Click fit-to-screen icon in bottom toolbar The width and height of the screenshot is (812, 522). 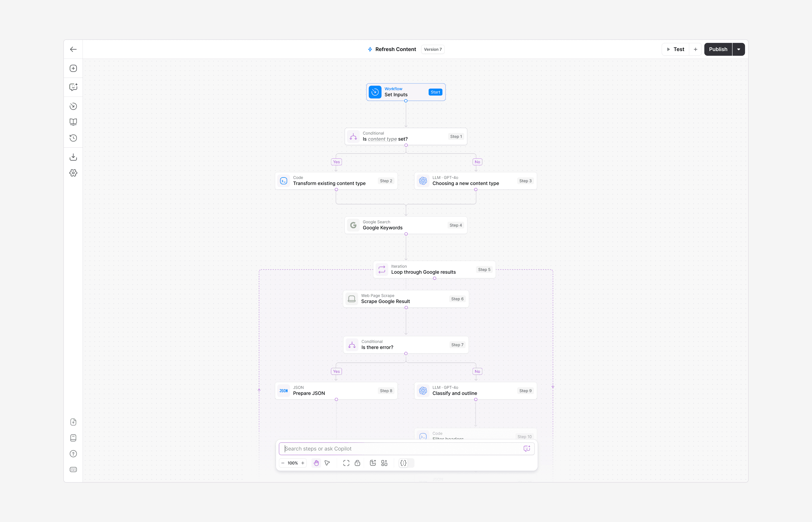pos(346,463)
